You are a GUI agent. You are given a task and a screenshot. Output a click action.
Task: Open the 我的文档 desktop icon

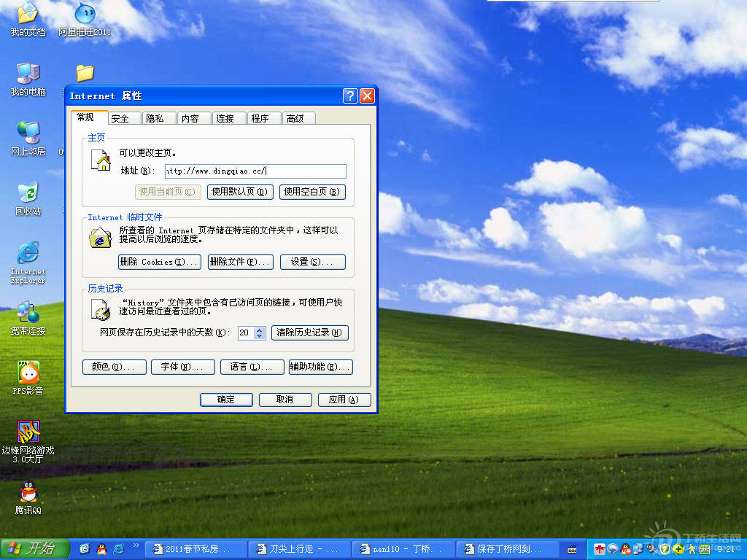pyautogui.click(x=28, y=14)
